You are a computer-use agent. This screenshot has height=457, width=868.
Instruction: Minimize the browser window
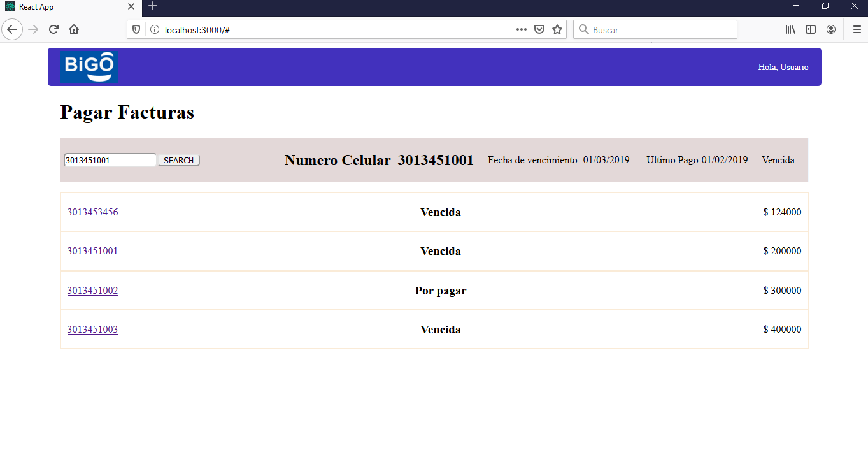(x=796, y=6)
